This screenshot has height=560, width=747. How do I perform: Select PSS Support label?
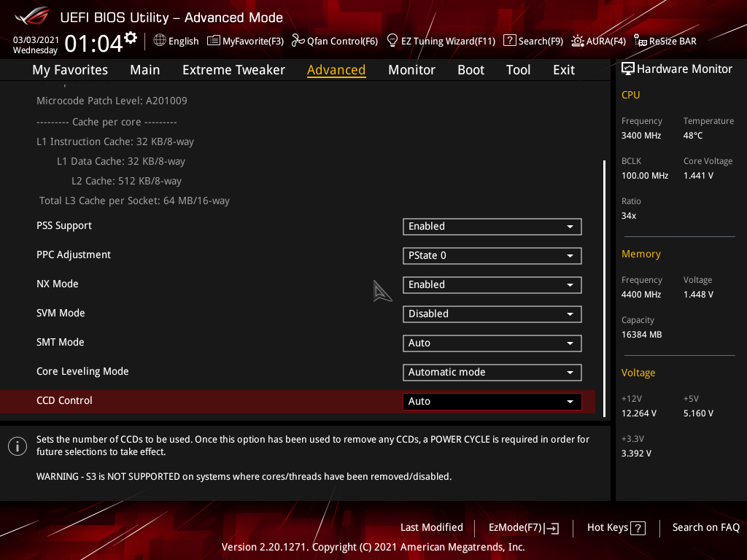tap(64, 226)
